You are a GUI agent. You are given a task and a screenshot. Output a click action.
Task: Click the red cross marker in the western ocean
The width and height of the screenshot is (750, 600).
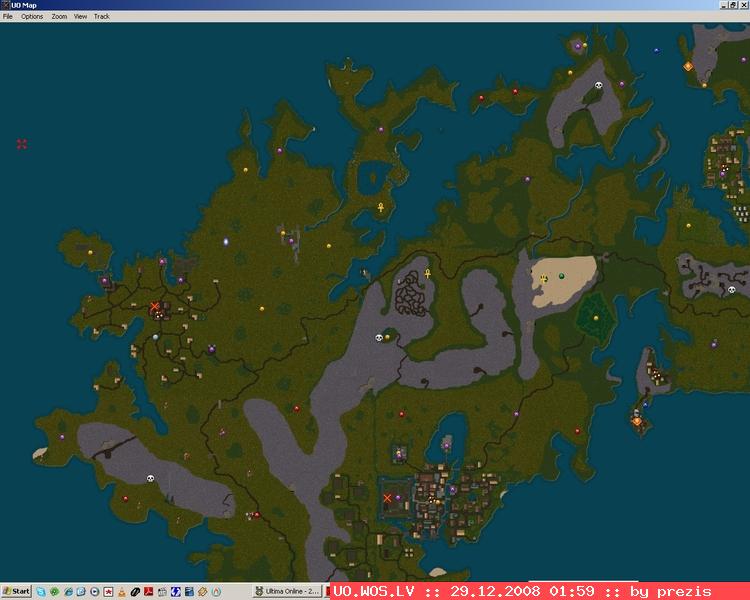coord(22,144)
